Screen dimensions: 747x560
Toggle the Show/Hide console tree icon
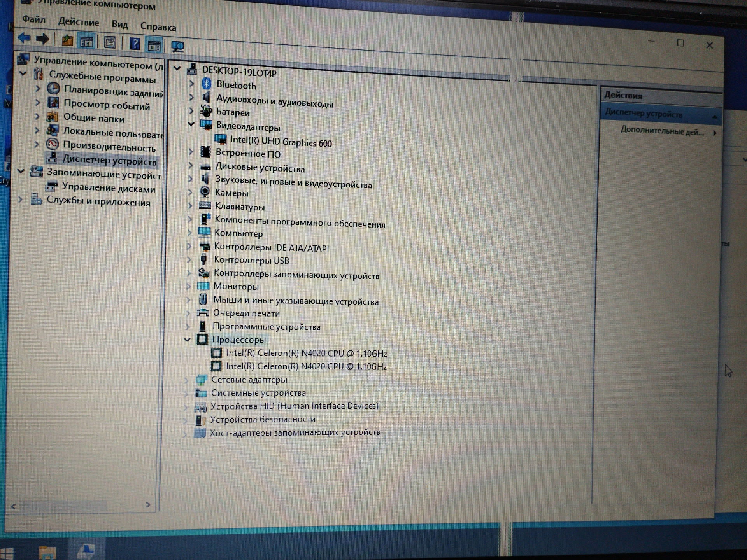[x=86, y=41]
